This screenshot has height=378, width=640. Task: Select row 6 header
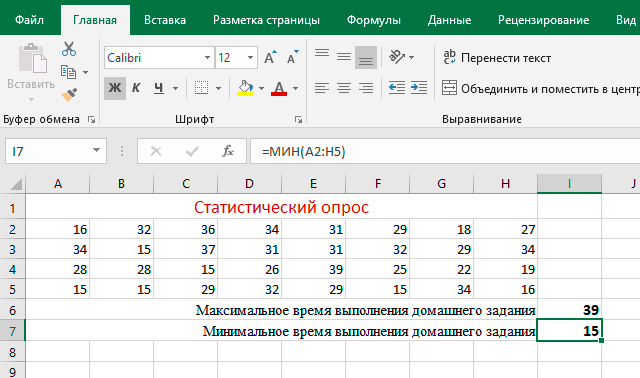click(12, 310)
